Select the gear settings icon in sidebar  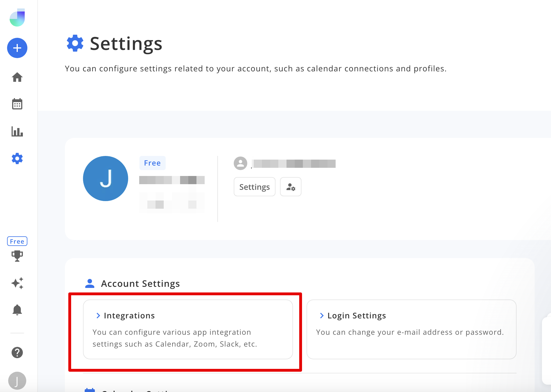[17, 158]
